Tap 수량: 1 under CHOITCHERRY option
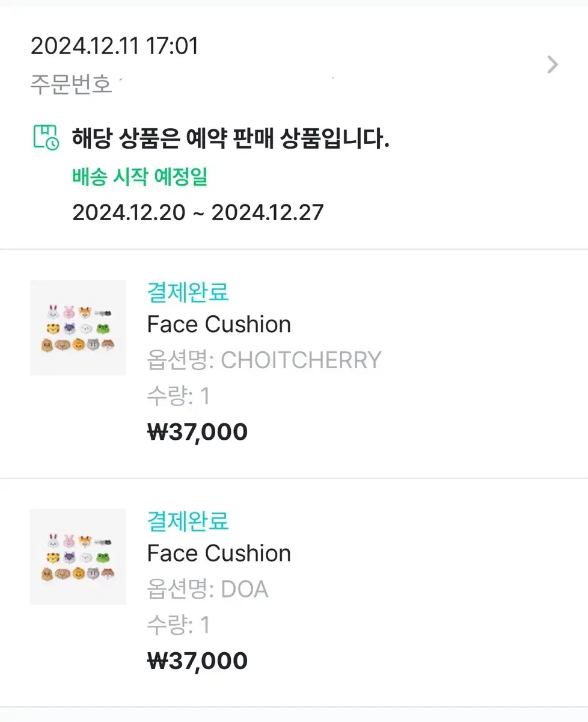 [178, 396]
